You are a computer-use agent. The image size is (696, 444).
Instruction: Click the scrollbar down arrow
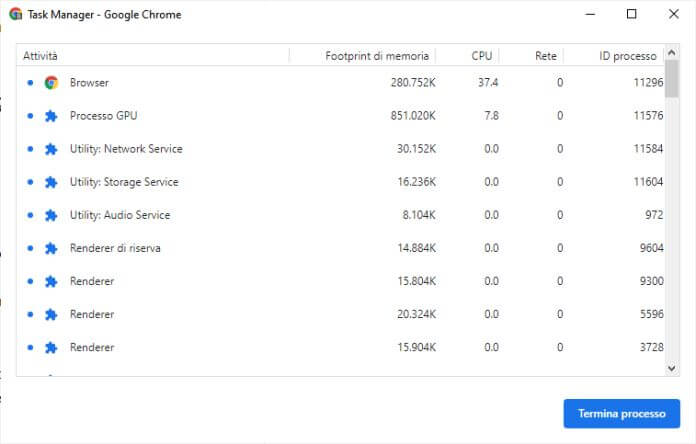coord(672,368)
